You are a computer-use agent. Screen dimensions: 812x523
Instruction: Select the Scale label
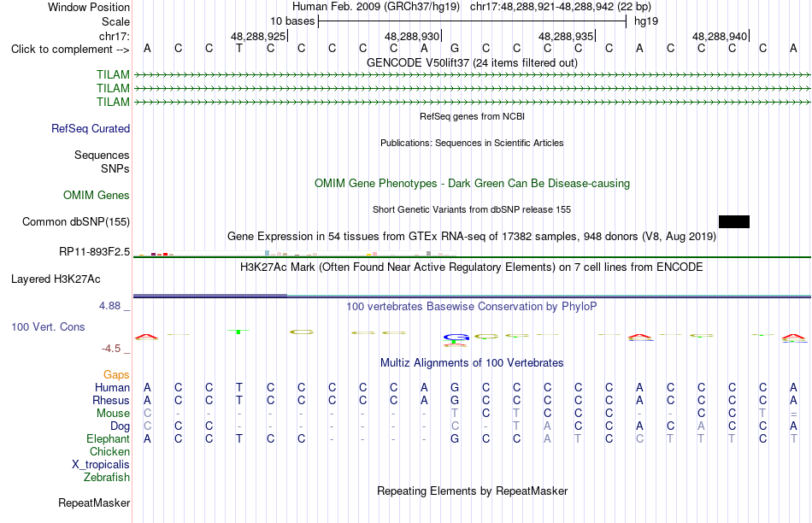coord(116,21)
